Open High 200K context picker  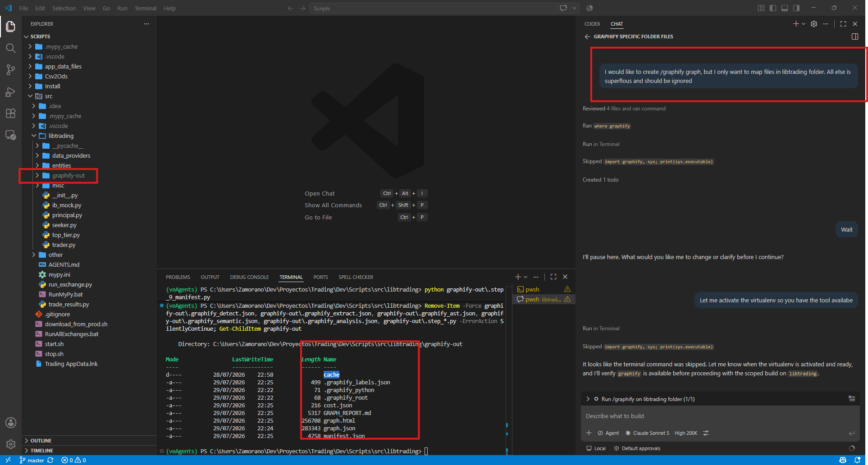685,433
